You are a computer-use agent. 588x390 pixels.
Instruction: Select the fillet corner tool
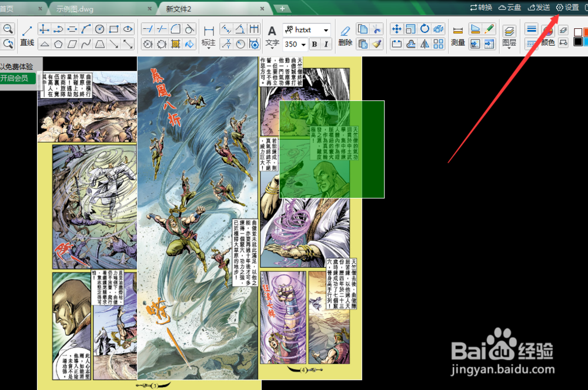click(x=175, y=29)
